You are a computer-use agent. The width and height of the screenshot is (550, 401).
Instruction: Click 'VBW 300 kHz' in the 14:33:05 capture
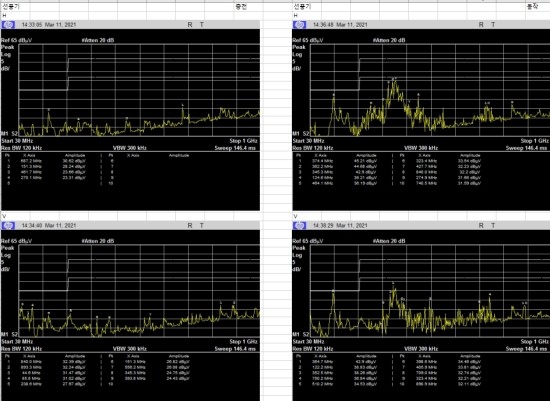[130, 148]
